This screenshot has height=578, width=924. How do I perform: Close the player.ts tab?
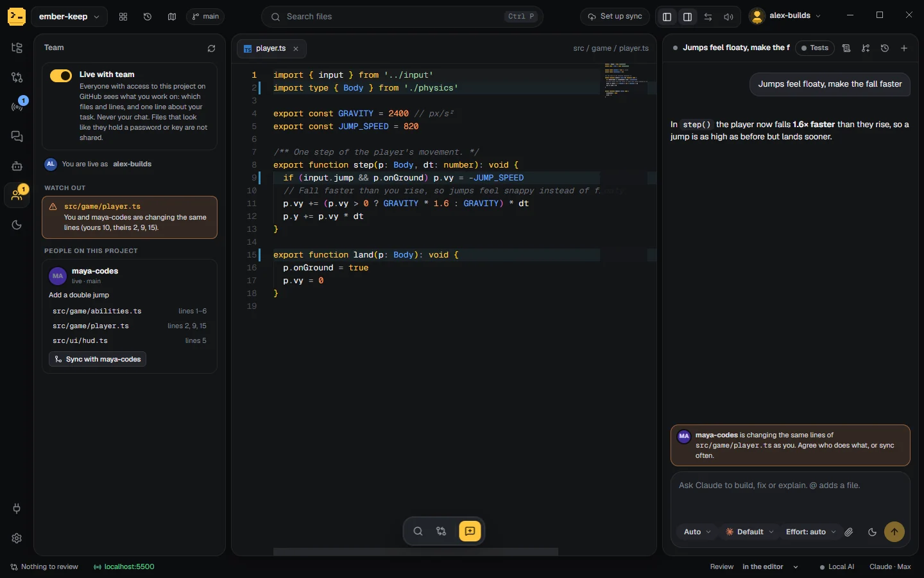pyautogui.click(x=296, y=49)
